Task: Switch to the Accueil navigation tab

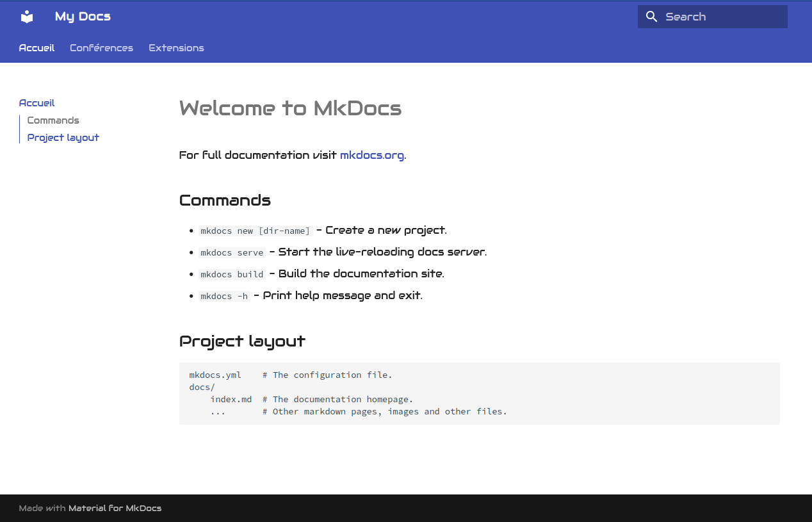Action: tap(37, 48)
